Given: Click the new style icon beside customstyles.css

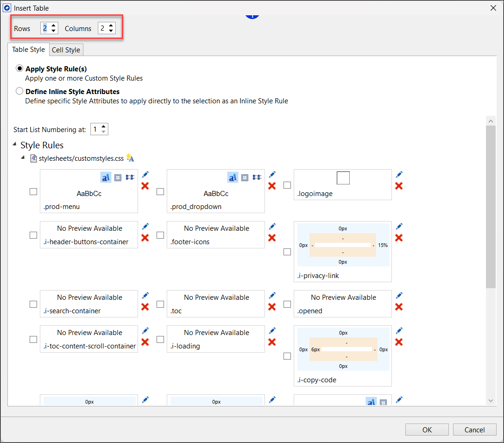Looking at the screenshot, I should point(130,158).
